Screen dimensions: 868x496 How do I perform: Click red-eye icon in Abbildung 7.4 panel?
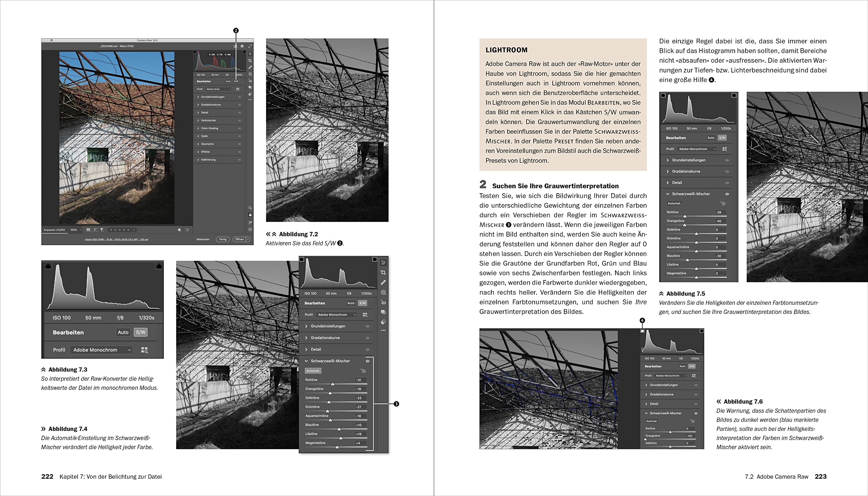383,302
